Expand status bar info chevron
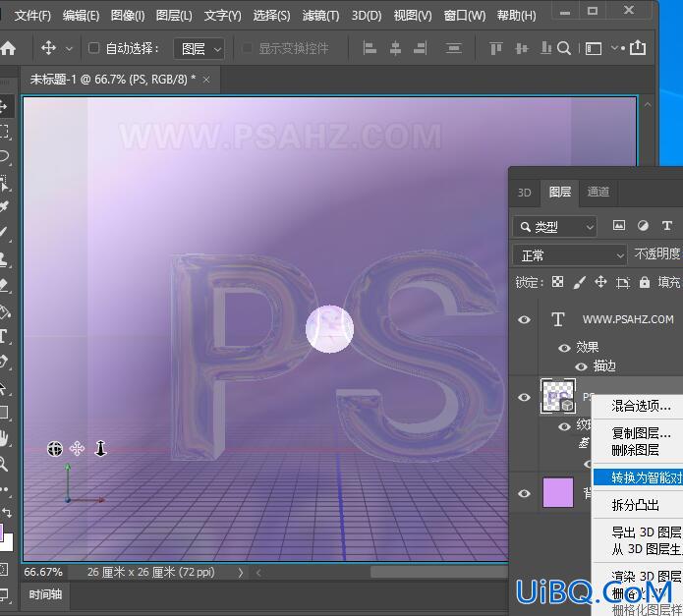Viewport: 683px width, 616px height. pos(241,573)
